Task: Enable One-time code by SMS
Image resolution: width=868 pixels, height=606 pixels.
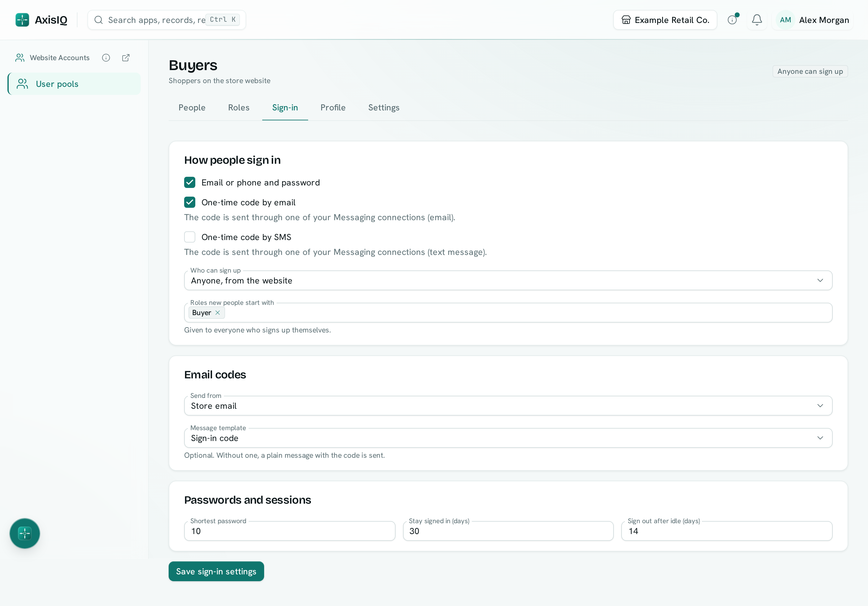Action: pyautogui.click(x=189, y=237)
